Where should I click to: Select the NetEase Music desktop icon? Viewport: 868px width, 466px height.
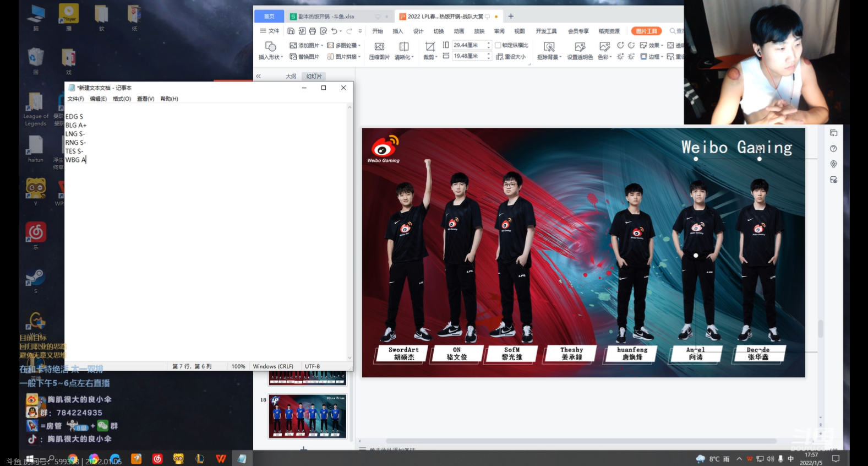click(35, 236)
